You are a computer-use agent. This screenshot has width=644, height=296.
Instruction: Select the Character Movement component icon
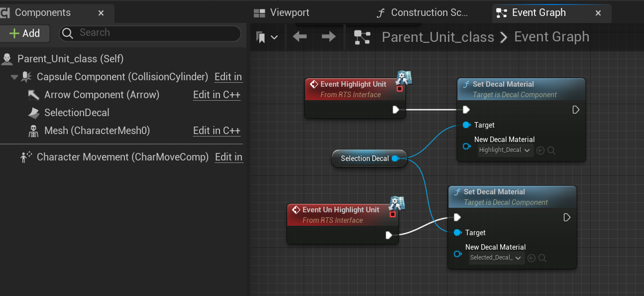click(x=26, y=157)
